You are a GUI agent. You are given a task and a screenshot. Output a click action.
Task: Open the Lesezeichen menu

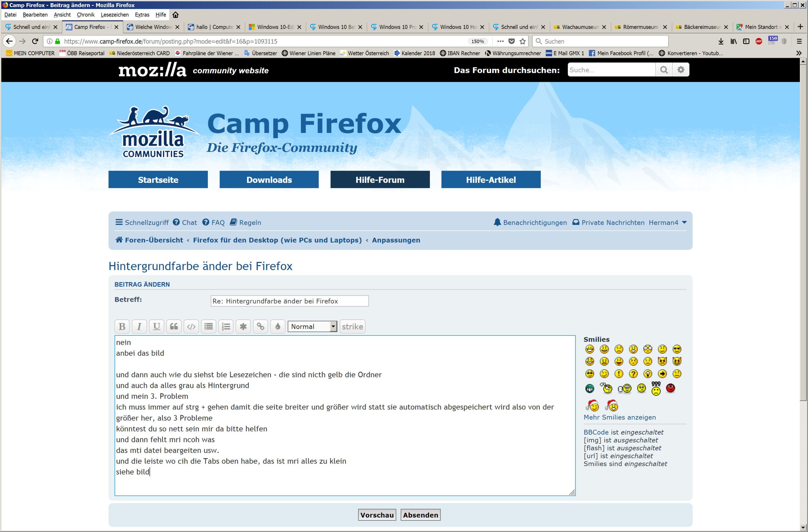point(114,15)
